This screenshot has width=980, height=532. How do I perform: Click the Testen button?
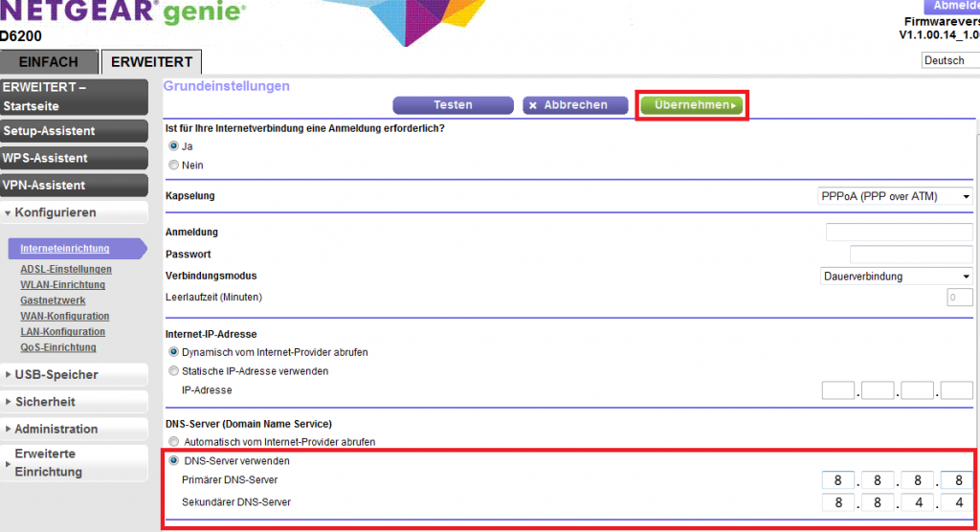[x=453, y=105]
